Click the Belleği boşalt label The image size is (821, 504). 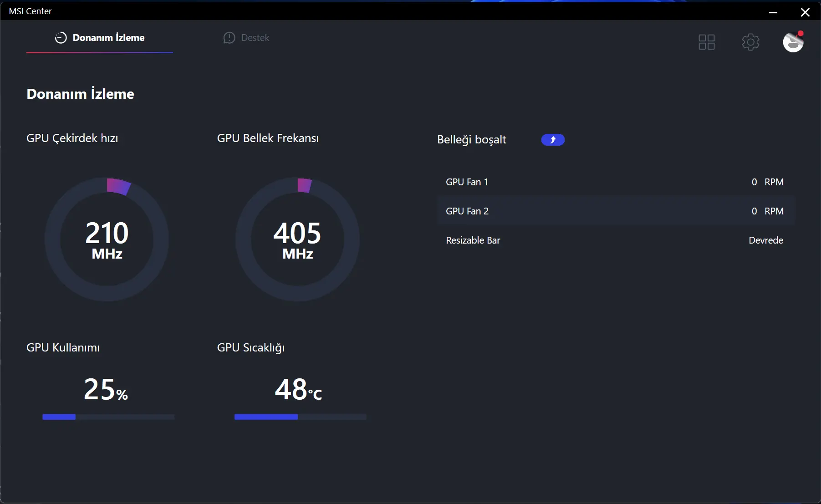472,140
